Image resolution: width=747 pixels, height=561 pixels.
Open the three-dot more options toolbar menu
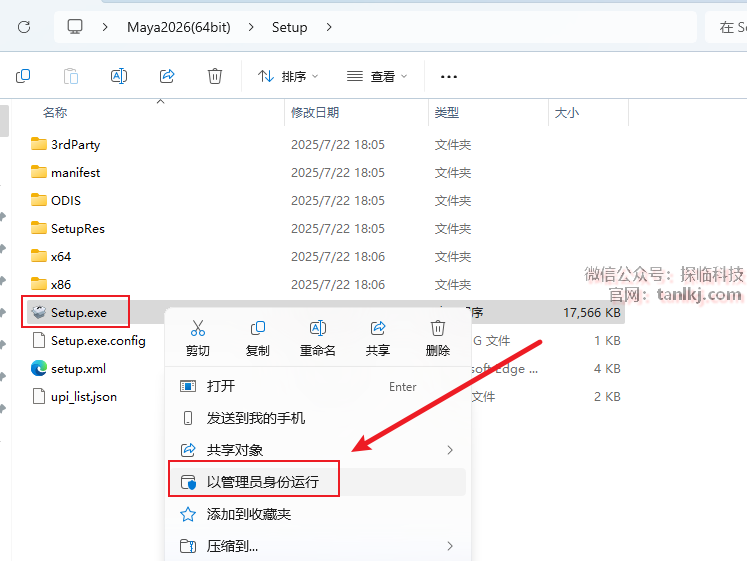[449, 76]
